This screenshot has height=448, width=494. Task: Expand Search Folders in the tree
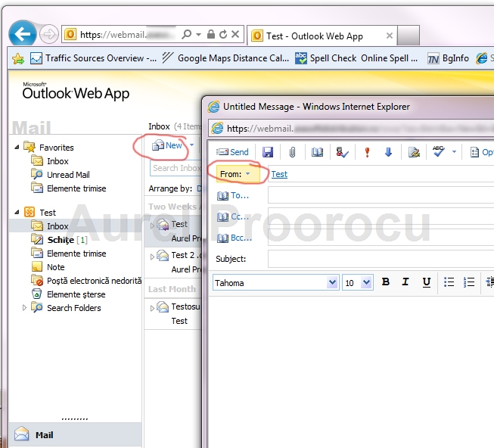pos(24,308)
